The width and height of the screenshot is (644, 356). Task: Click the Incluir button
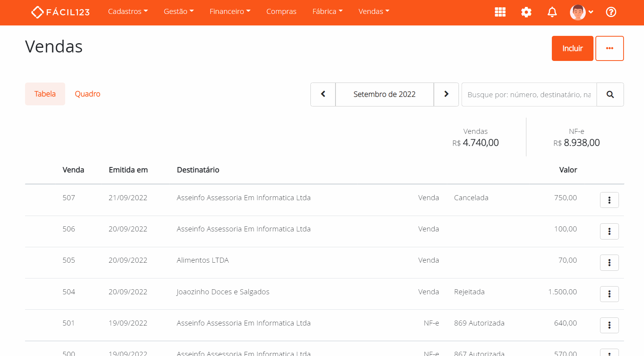click(x=572, y=49)
